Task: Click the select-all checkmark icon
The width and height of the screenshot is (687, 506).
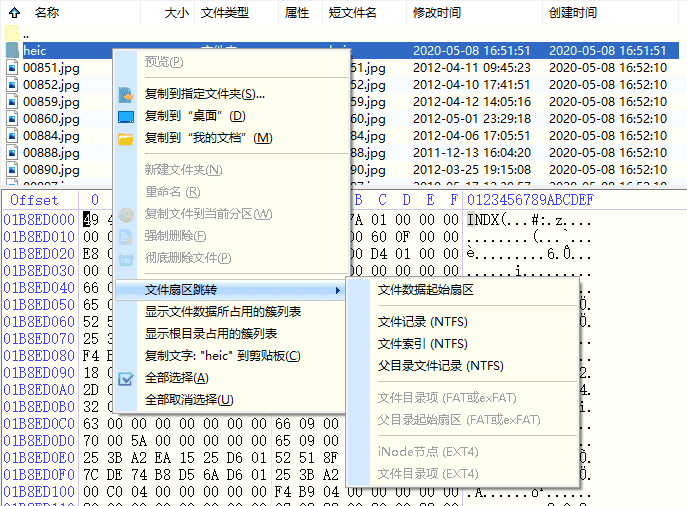Action: (126, 378)
